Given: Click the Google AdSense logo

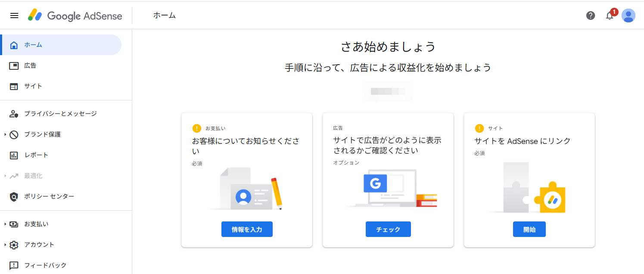Looking at the screenshot, I should (75, 16).
